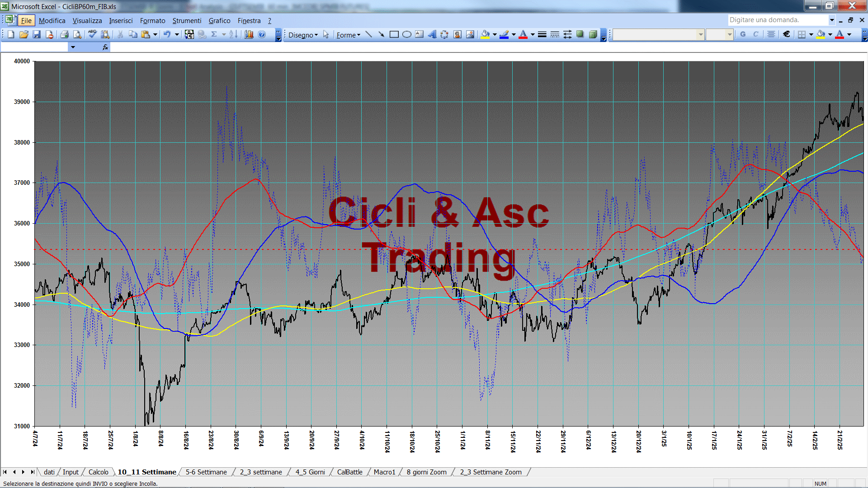Viewport: 868px width, 488px height.
Task: Open the font name combo box
Action: click(x=659, y=34)
